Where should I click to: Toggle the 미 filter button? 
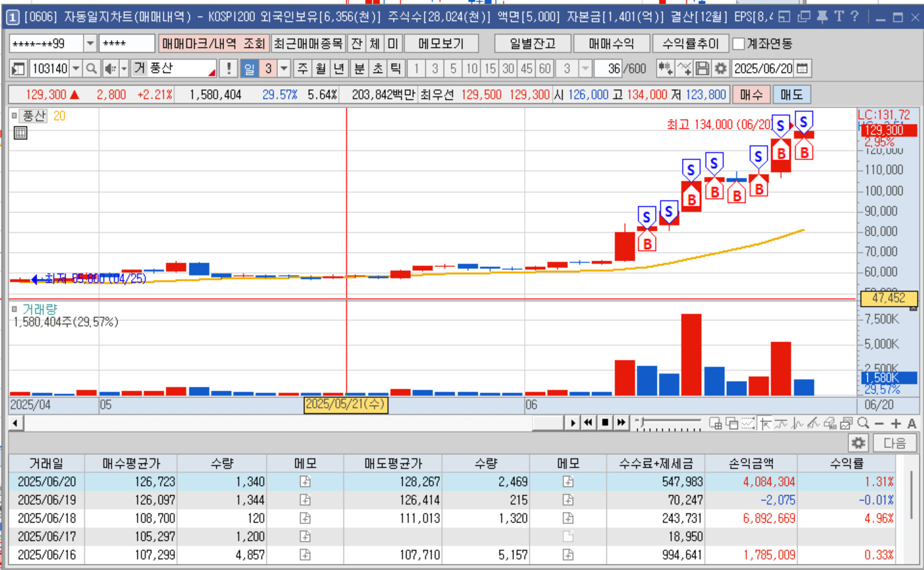[393, 44]
